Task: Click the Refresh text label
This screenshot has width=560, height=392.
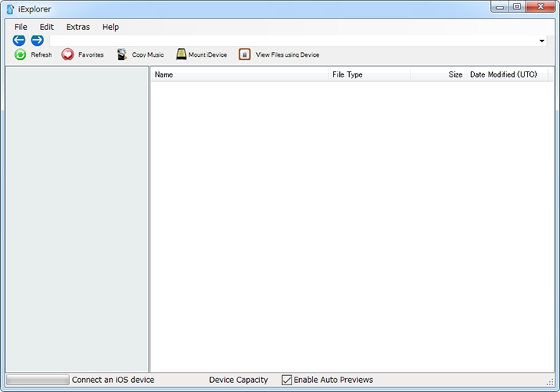Action: pyautogui.click(x=41, y=55)
